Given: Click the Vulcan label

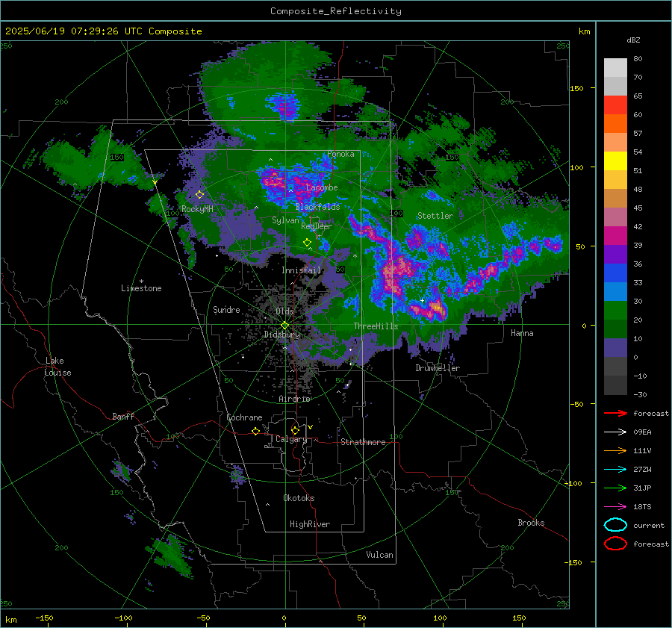Looking at the screenshot, I should [379, 555].
